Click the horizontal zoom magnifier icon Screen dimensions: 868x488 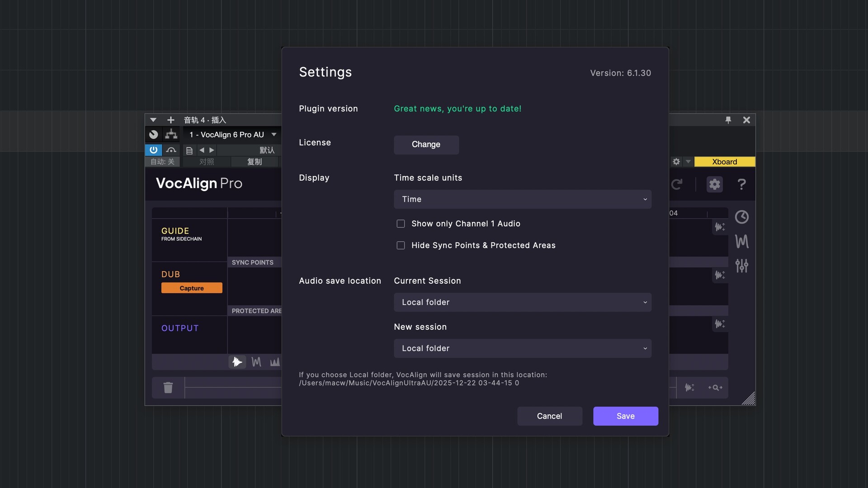(715, 388)
